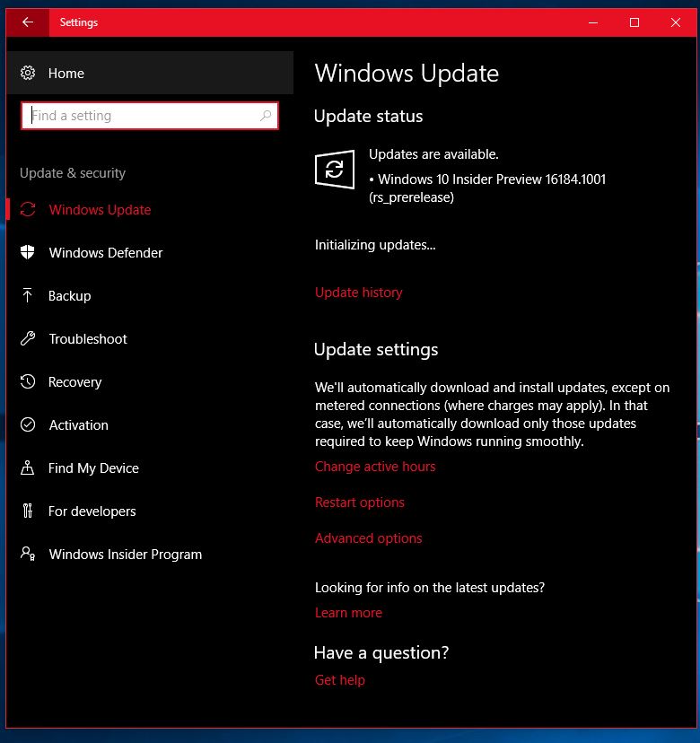Select Activation in the sidebar
The height and width of the screenshot is (743, 700).
click(150, 425)
